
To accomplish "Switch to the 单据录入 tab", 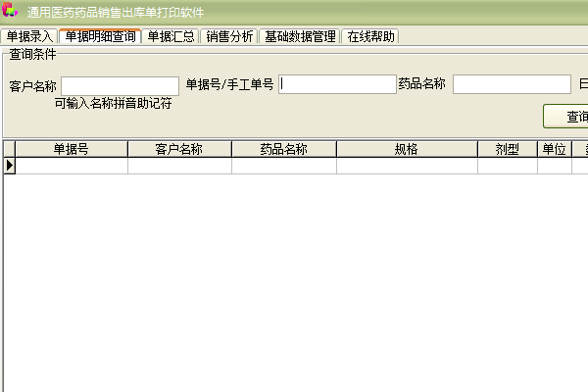I will click(29, 36).
